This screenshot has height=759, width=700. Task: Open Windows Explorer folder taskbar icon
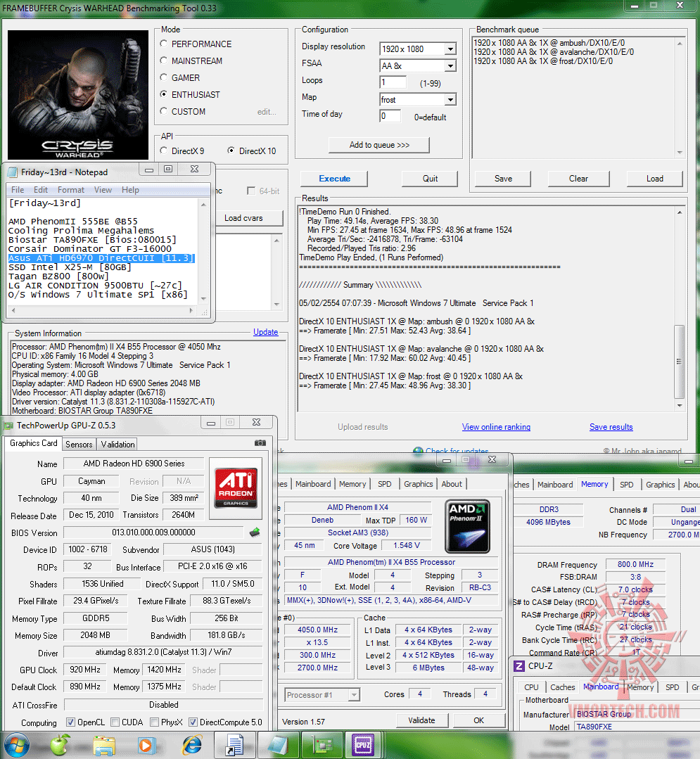pos(103,746)
